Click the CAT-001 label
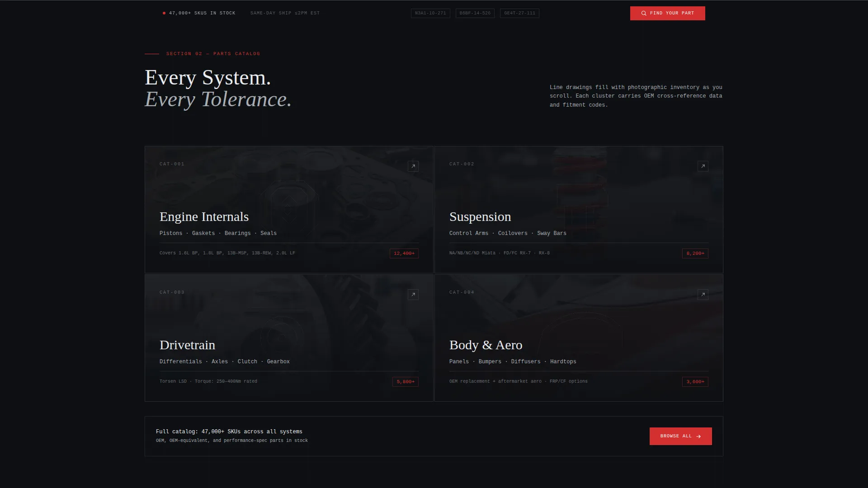The height and width of the screenshot is (488, 868). coord(172,164)
